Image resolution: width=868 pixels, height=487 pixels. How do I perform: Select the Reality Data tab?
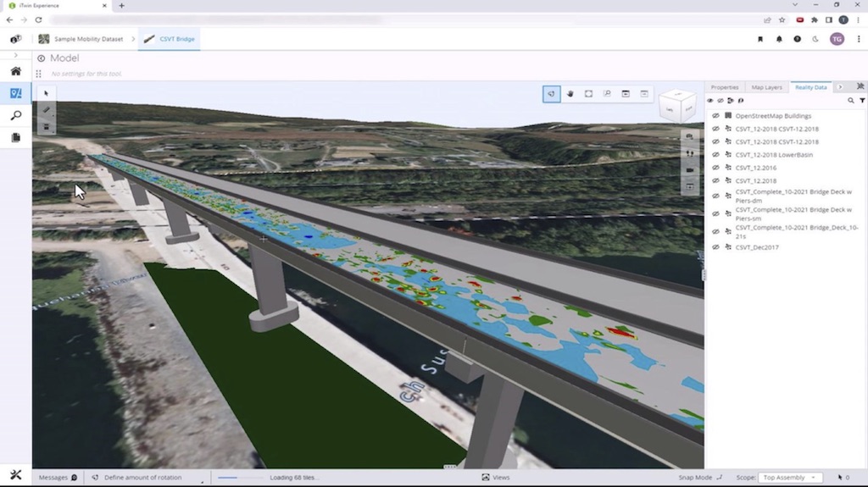811,87
